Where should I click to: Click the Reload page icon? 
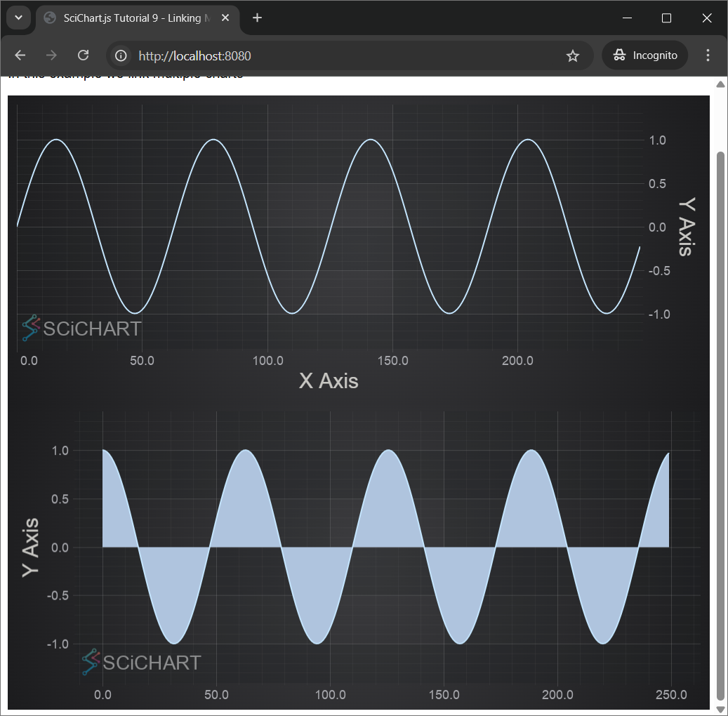83,55
